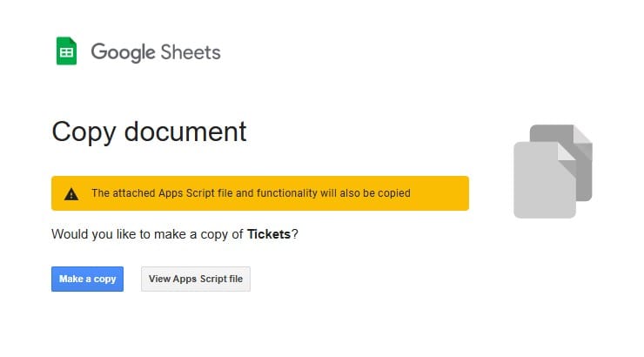The width and height of the screenshot is (644, 357).
Task: Click the folded corner of front page
Action: coord(567,152)
